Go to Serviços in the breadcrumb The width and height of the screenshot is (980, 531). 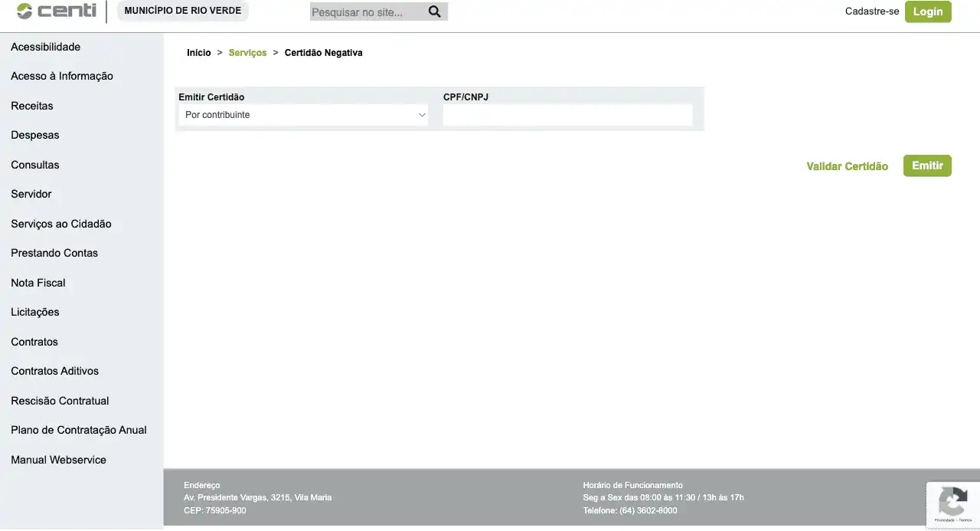tap(247, 53)
